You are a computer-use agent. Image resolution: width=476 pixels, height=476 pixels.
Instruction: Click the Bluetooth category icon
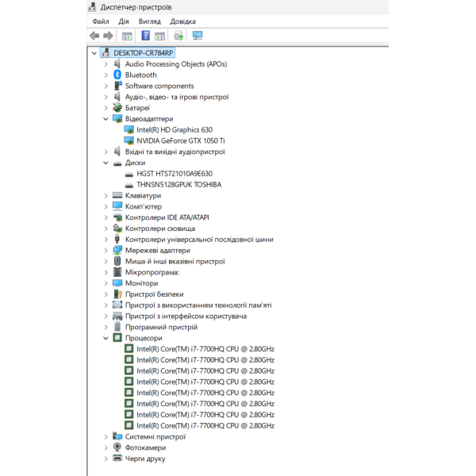point(117,75)
